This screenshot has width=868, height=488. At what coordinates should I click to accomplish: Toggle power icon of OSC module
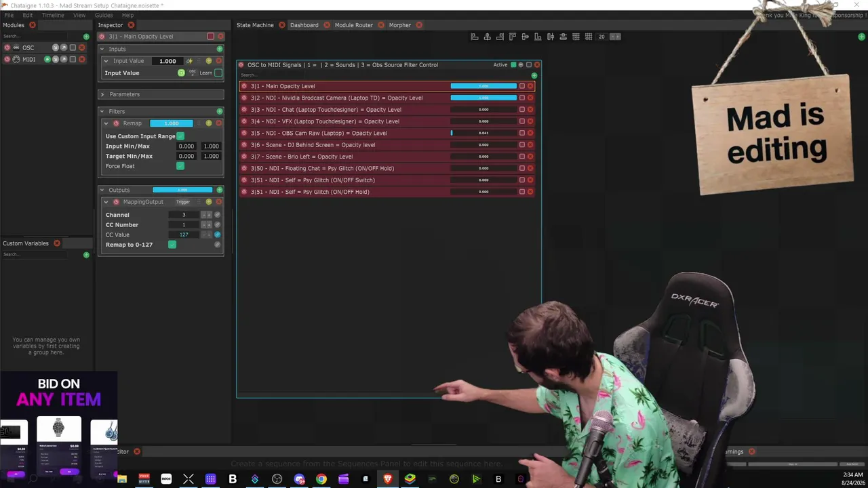(7, 47)
